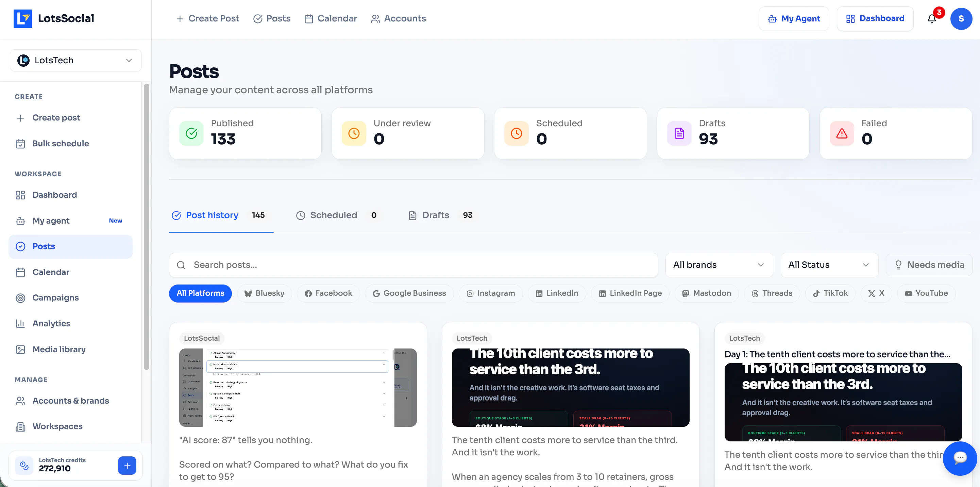Open the user avatar S menu
This screenshot has width=980, height=487.
point(961,19)
